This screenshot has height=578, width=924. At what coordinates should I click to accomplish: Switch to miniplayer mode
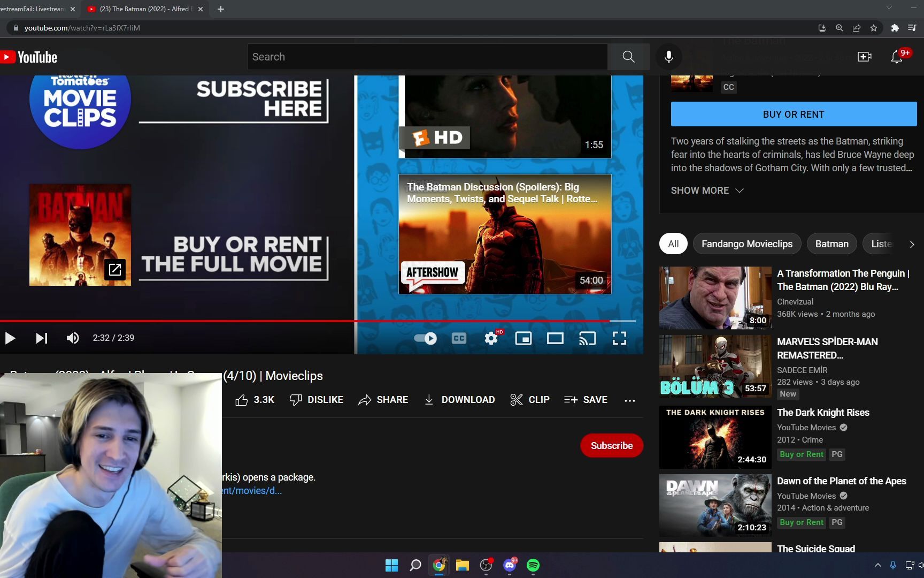(x=523, y=338)
